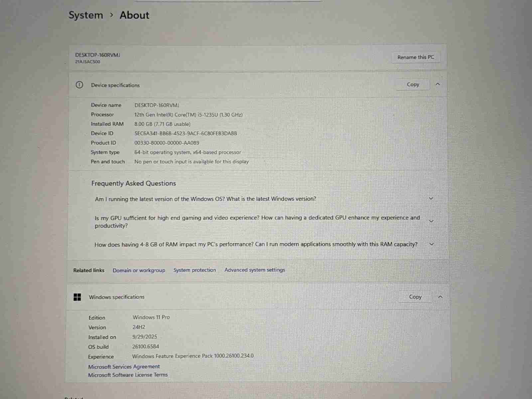Screen dimensions: 532x399
Task: Open Microsoft Software License Terms link
Action: (x=128, y=375)
